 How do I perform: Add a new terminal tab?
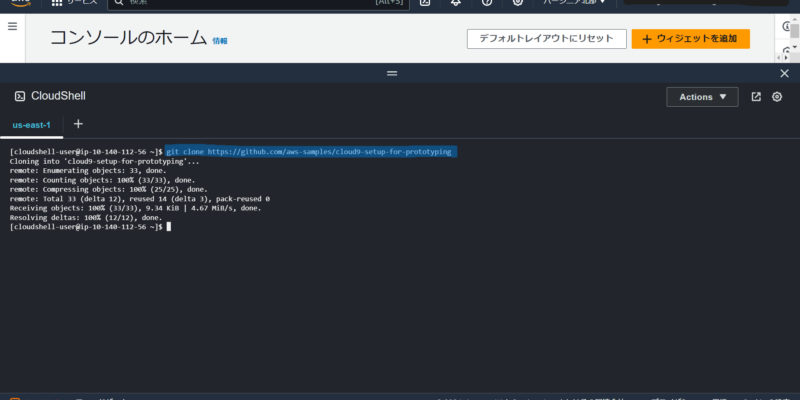(x=78, y=124)
